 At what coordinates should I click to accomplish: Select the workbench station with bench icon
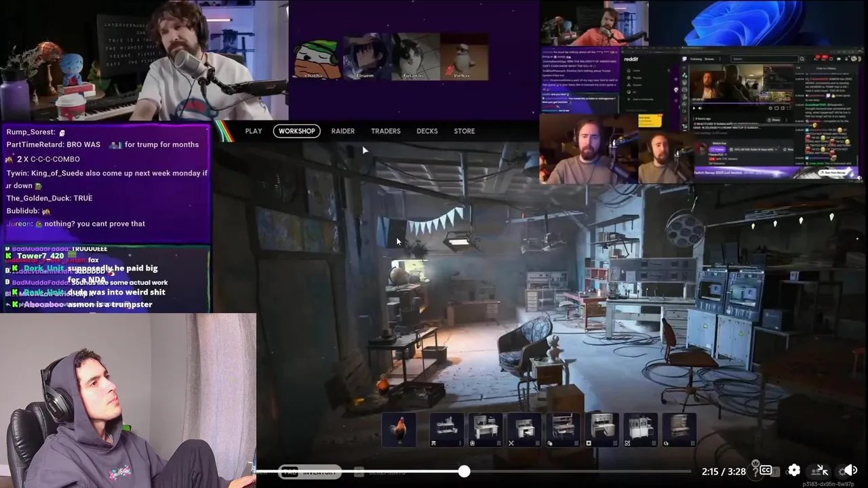[x=447, y=430]
